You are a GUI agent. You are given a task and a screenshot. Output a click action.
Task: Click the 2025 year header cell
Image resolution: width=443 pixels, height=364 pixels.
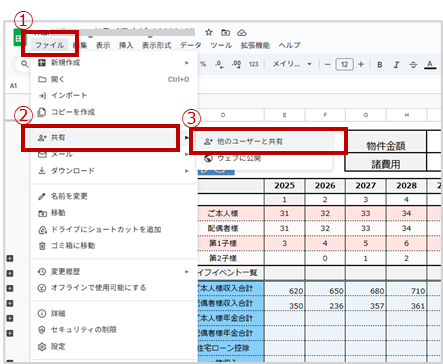[284, 185]
